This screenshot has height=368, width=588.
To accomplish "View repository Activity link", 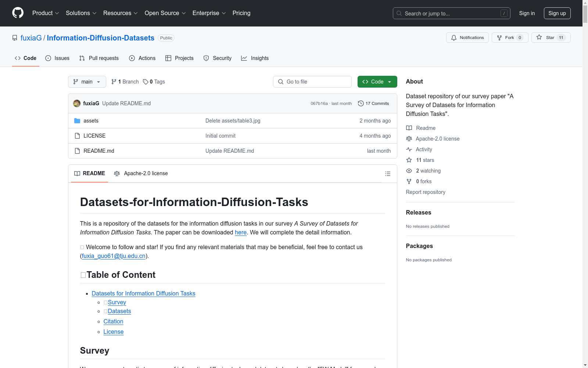I will pos(419,149).
